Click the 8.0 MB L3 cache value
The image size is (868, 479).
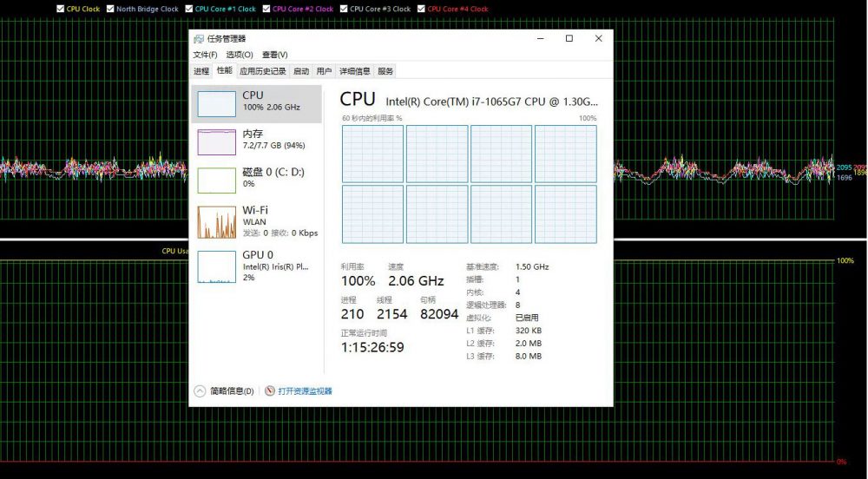[529, 356]
